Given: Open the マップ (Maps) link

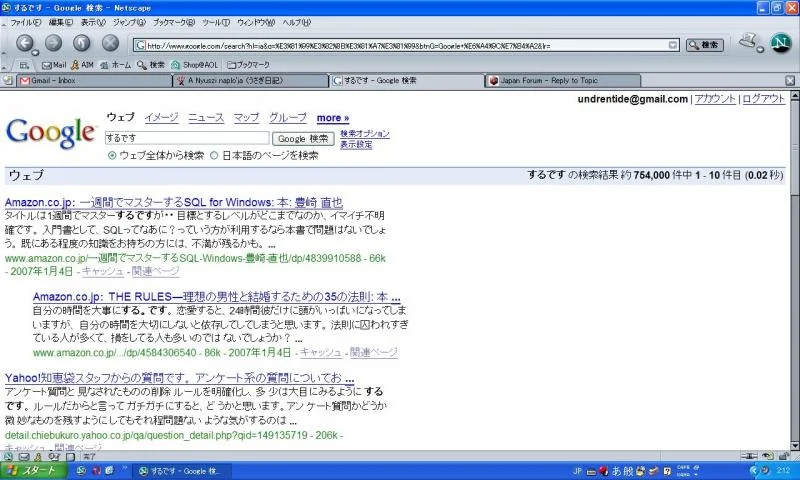Looking at the screenshot, I should [246, 117].
